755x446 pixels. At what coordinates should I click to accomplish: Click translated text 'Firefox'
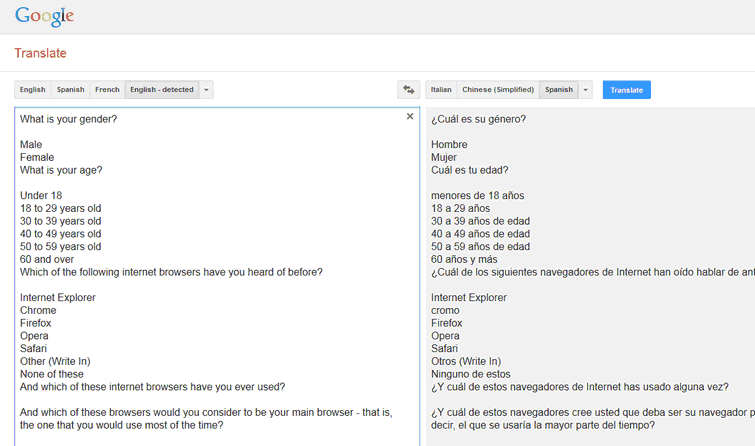click(x=447, y=323)
